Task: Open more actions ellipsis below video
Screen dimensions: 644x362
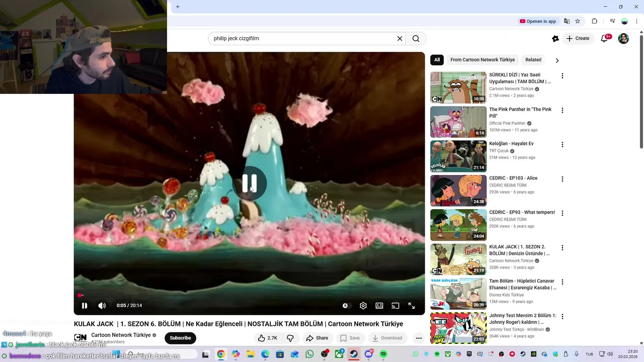Action: [419, 338]
